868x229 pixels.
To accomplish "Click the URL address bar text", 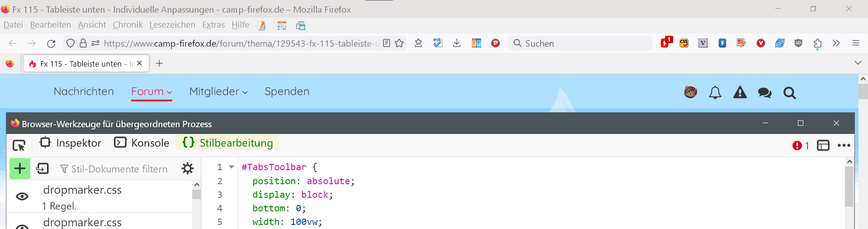I will coord(241,43).
